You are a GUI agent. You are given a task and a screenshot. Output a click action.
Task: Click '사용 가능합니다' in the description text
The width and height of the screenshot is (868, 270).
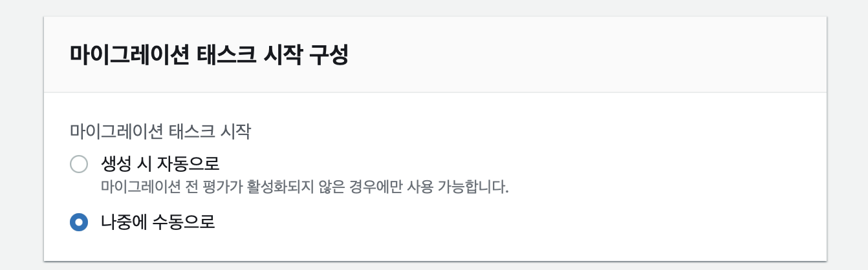[x=457, y=189]
